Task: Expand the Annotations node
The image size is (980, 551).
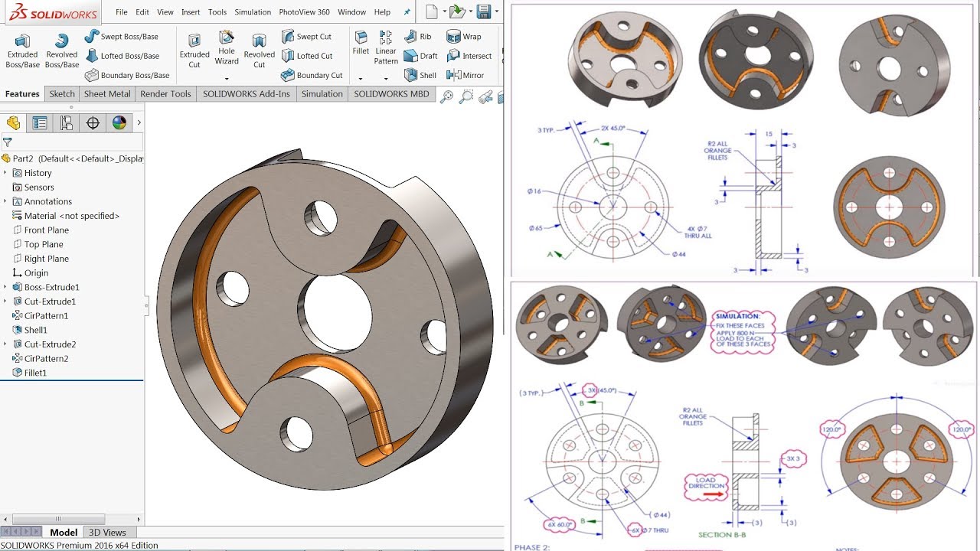Action: point(5,201)
